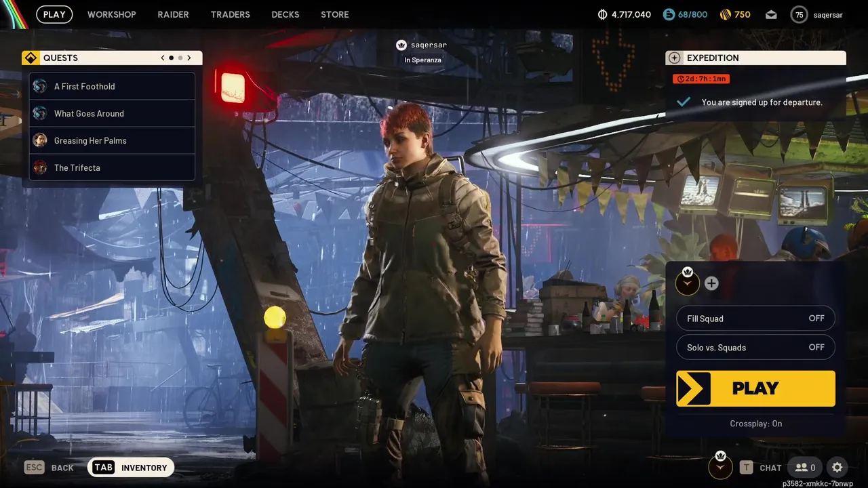Click the What Goes Around quest icon

tap(40, 113)
